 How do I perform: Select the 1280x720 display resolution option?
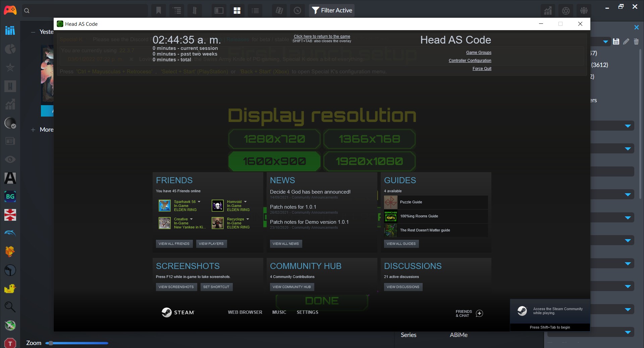point(274,139)
